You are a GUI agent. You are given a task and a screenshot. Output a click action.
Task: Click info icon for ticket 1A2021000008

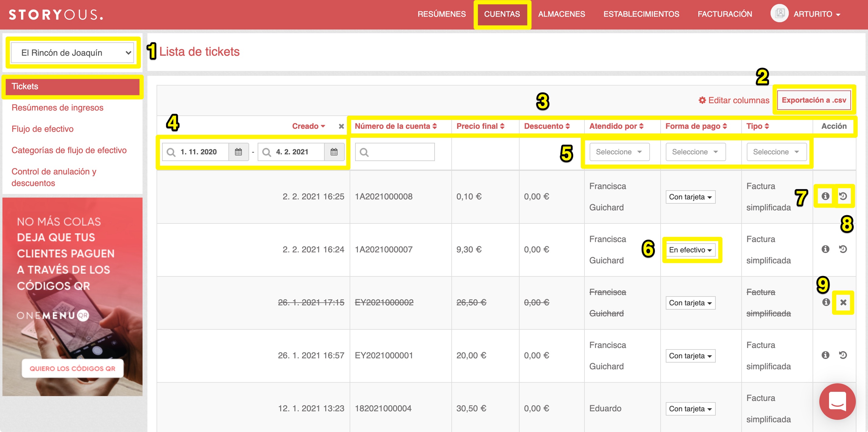825,196
